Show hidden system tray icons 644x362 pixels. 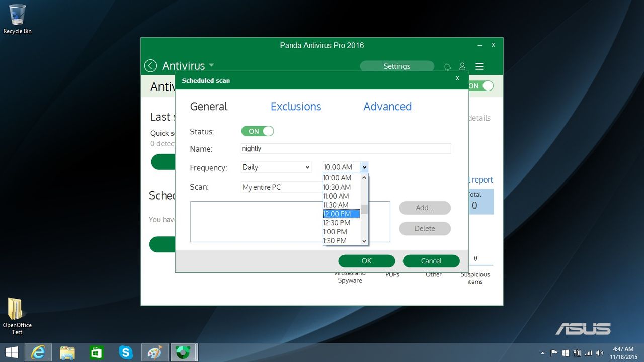pyautogui.click(x=543, y=353)
